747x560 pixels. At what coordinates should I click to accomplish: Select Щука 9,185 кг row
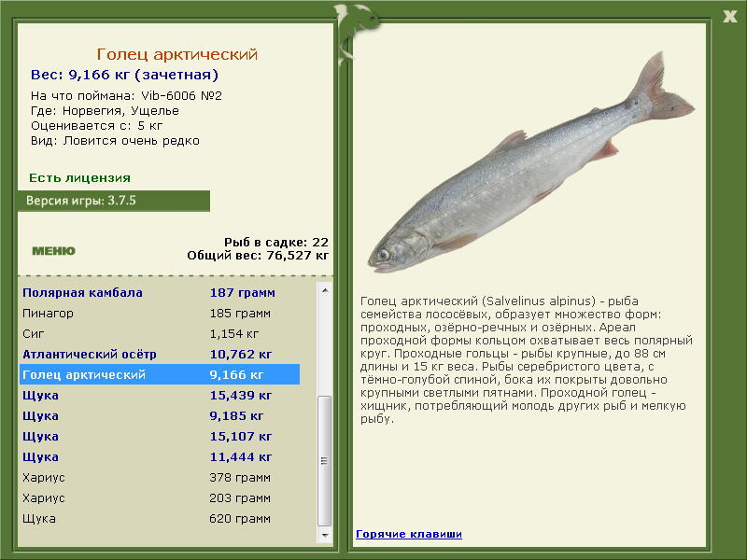[x=160, y=415]
